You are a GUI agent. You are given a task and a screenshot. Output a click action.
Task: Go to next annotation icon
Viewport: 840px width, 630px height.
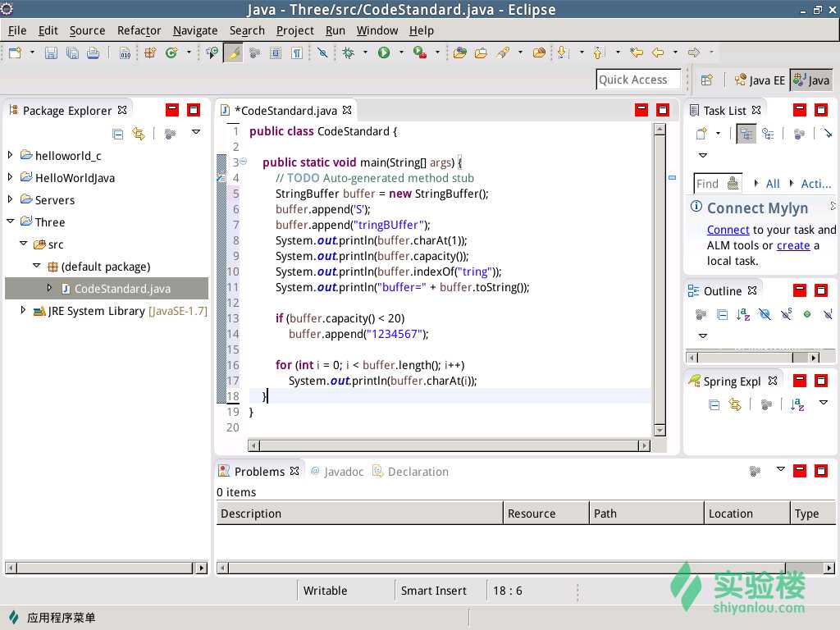coord(562,52)
